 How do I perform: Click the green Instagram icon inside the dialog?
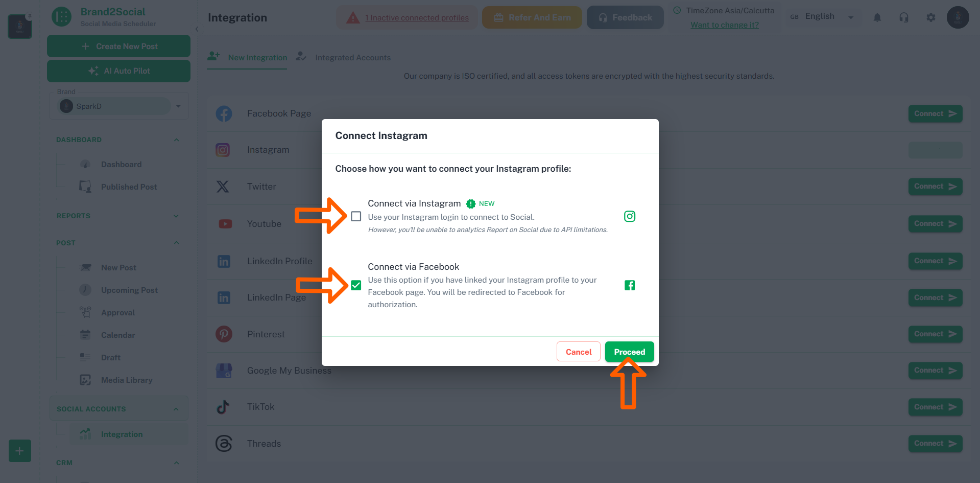click(x=629, y=216)
